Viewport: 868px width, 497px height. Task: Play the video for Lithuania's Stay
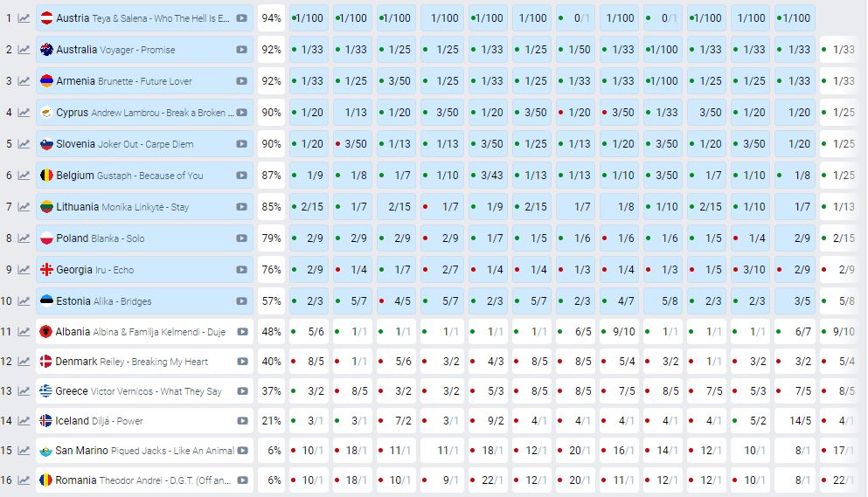point(242,207)
